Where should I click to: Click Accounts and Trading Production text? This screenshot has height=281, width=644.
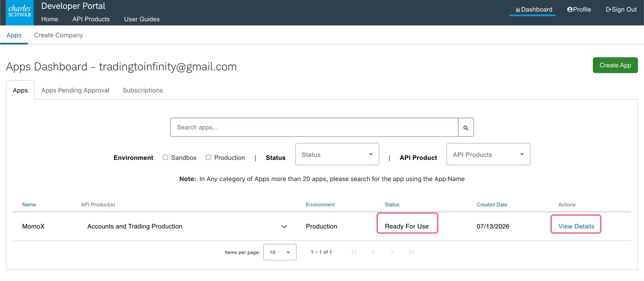(x=135, y=226)
